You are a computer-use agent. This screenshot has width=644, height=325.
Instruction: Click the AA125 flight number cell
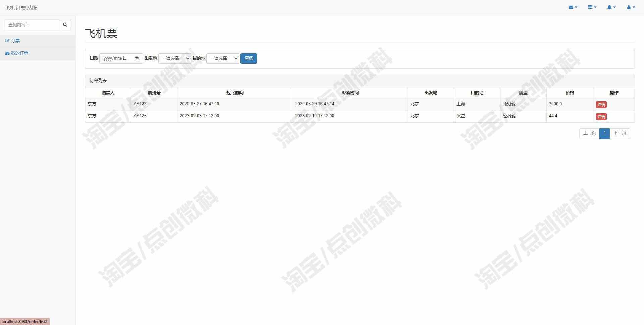click(x=154, y=117)
